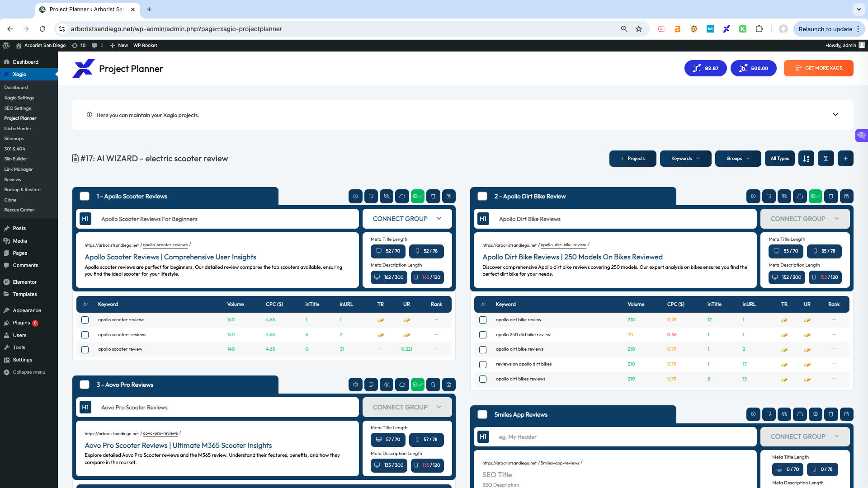
Task: Check the 5miles App Reviews group checkbox
Action: [x=482, y=414]
